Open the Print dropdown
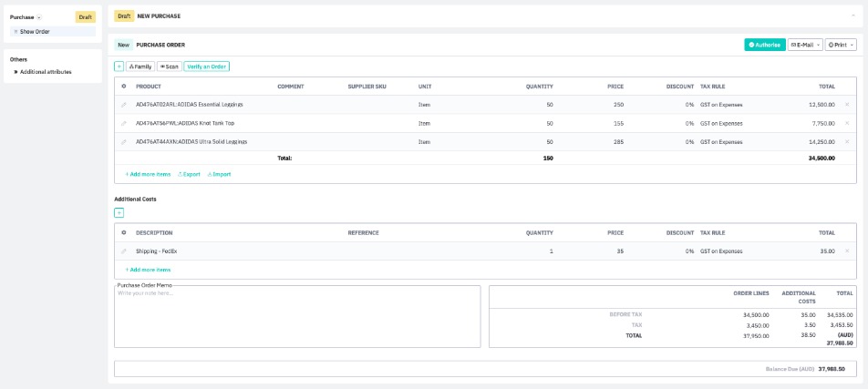 [x=841, y=45]
